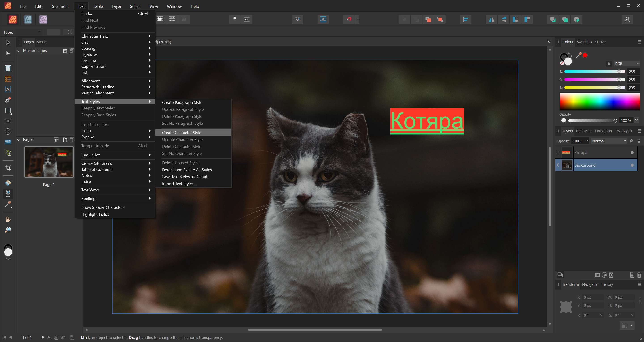
Task: Click Create Character Style menu entry
Action: 182,133
